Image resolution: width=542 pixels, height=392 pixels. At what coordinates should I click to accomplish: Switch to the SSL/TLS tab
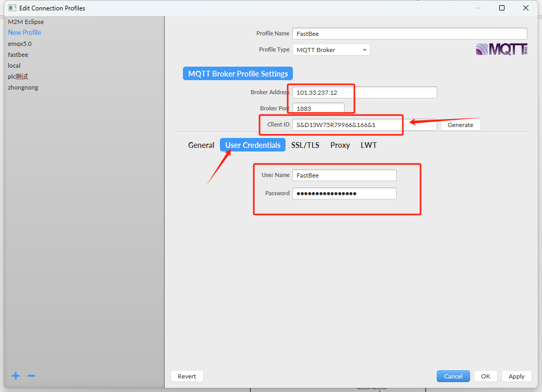coord(305,145)
